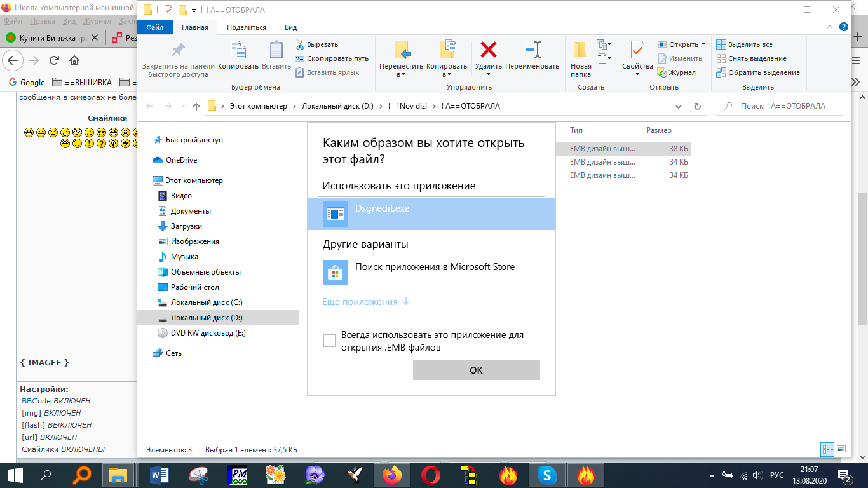The width and height of the screenshot is (868, 488).
Task: Open the View ribbon tab
Action: 290,27
